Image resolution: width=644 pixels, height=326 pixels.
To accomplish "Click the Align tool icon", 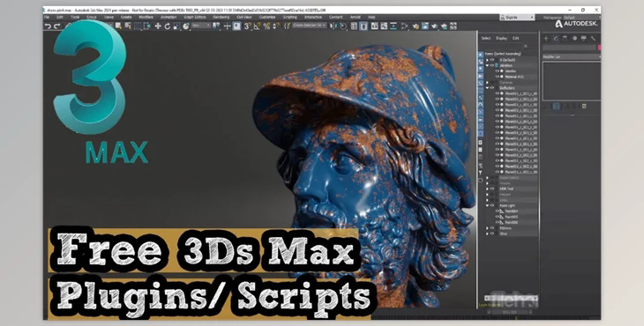I will click(343, 26).
